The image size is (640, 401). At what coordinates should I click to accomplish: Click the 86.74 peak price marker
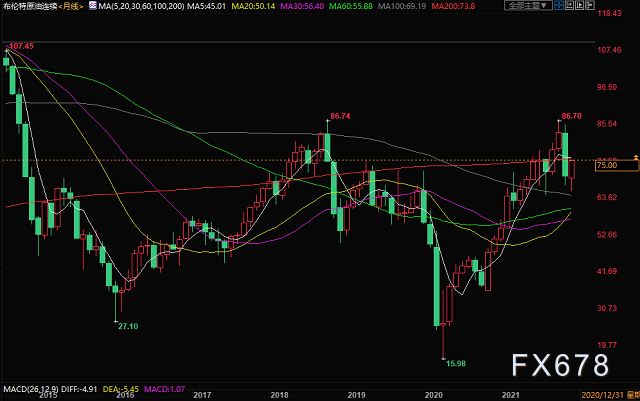coord(340,116)
